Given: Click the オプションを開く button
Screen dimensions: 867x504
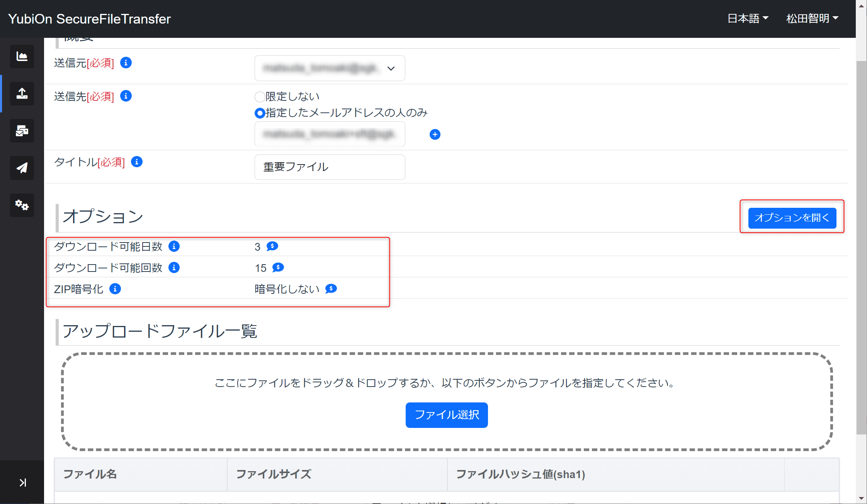Looking at the screenshot, I should [792, 218].
